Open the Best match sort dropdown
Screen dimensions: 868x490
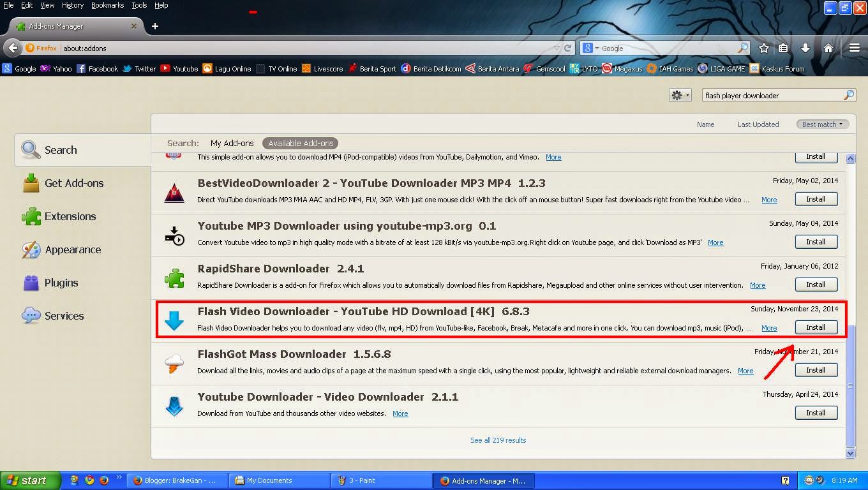click(823, 124)
